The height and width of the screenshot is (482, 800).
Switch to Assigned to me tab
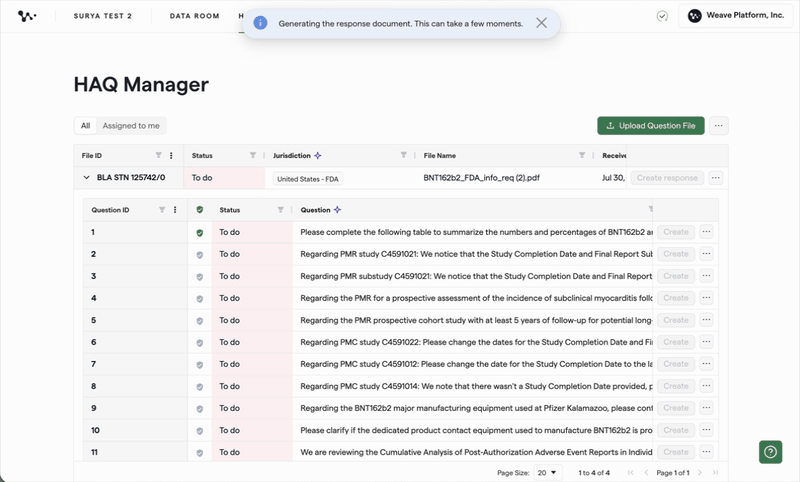click(131, 125)
